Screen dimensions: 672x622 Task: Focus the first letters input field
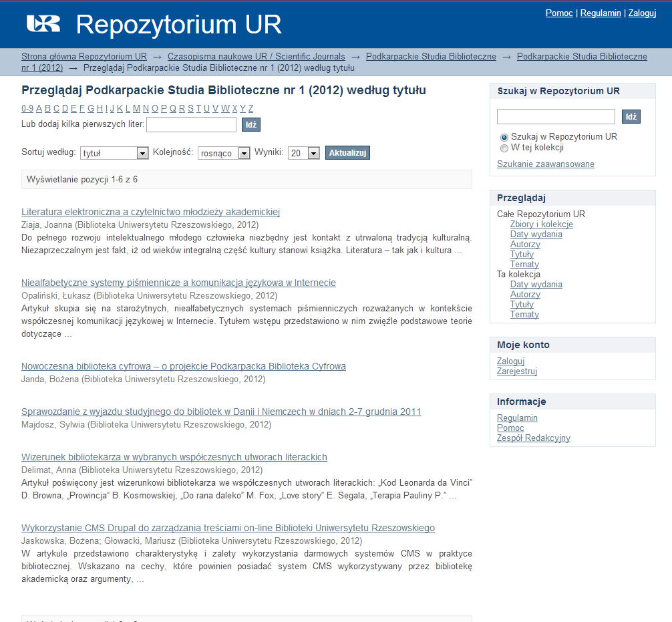click(x=191, y=125)
